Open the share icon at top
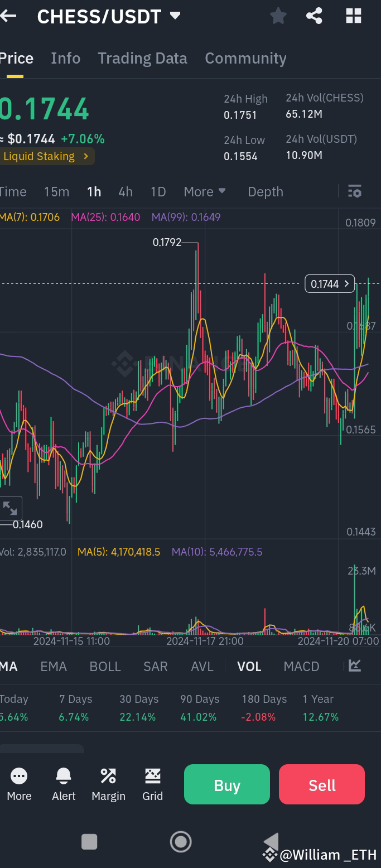This screenshot has height=868, width=381. tap(314, 16)
